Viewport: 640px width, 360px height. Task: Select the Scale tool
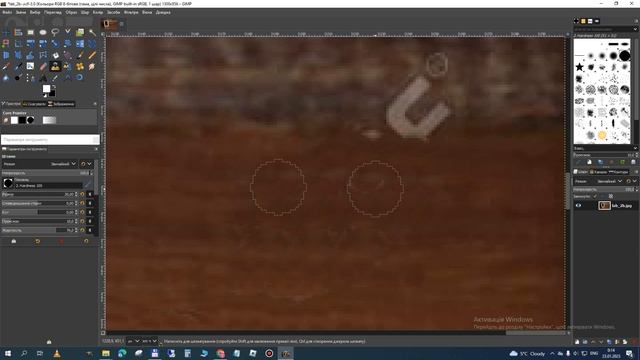pyautogui.click(x=43, y=44)
